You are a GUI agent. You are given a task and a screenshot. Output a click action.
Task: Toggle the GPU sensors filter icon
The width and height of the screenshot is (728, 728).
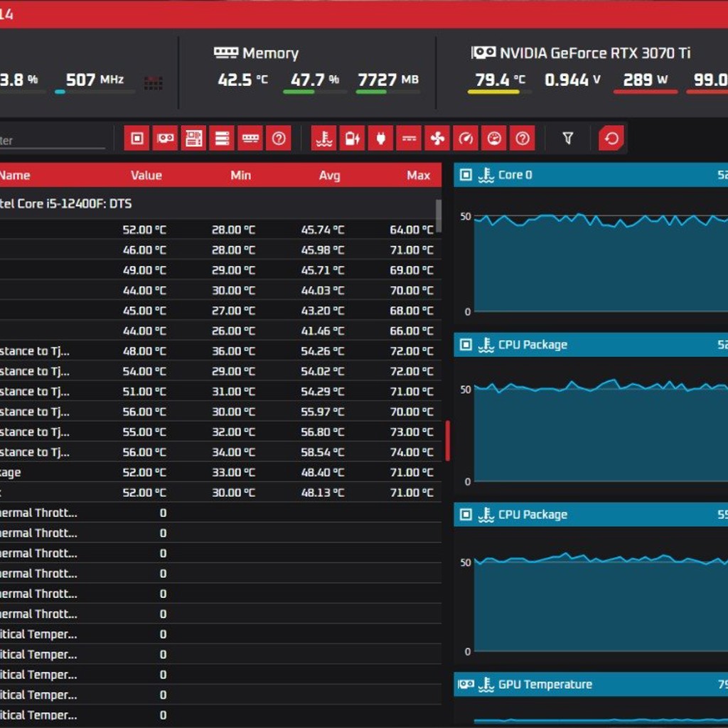coord(165,138)
